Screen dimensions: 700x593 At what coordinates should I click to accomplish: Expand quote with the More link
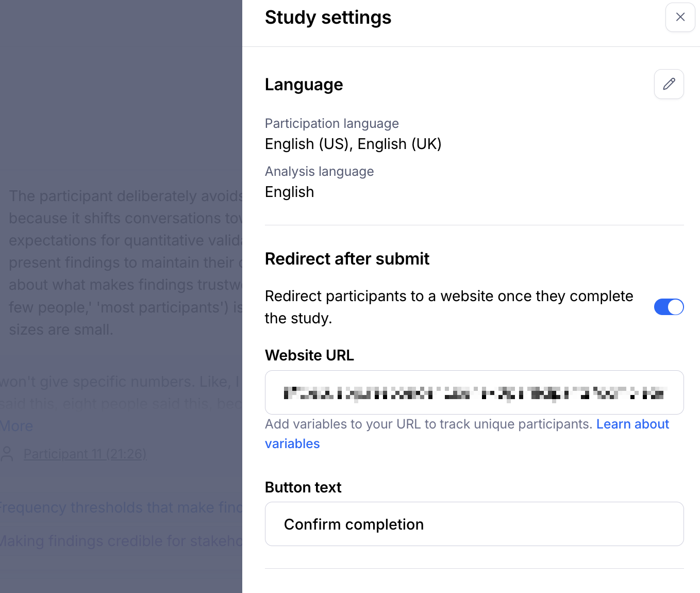tap(16, 426)
